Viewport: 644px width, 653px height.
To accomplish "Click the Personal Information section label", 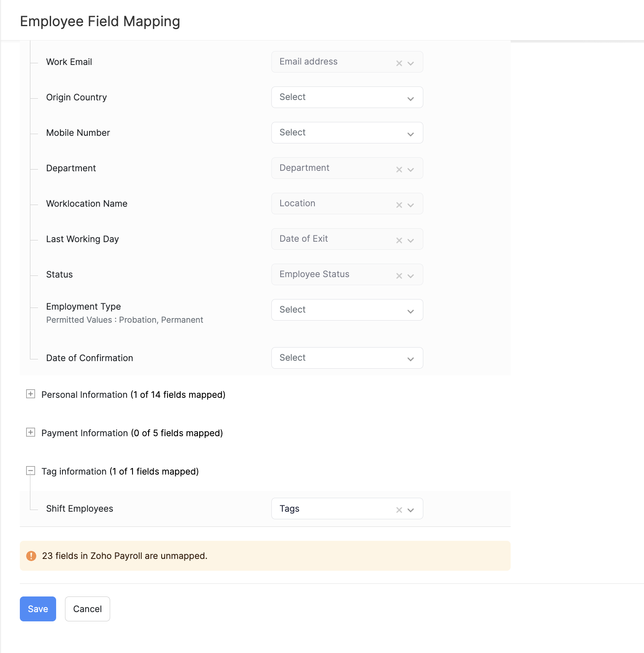I will 133,395.
